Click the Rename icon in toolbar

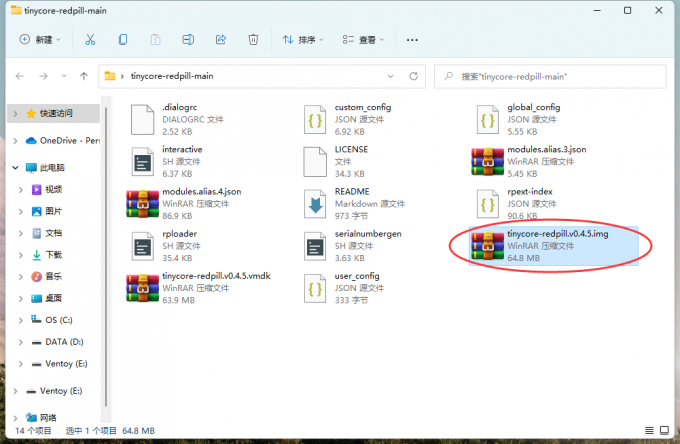point(187,40)
